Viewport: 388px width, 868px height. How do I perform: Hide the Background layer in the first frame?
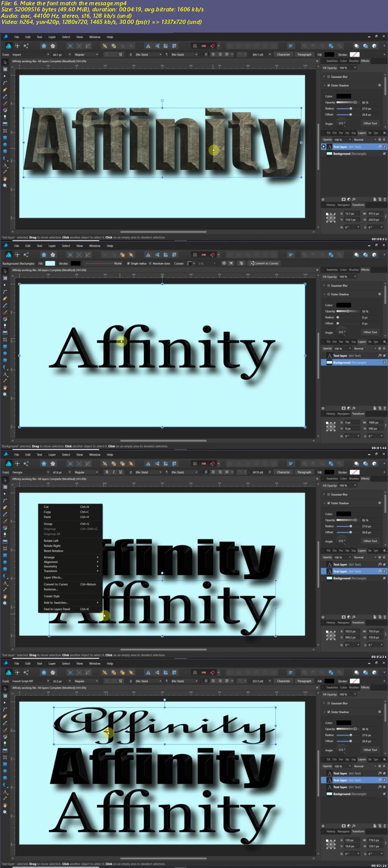385,154
